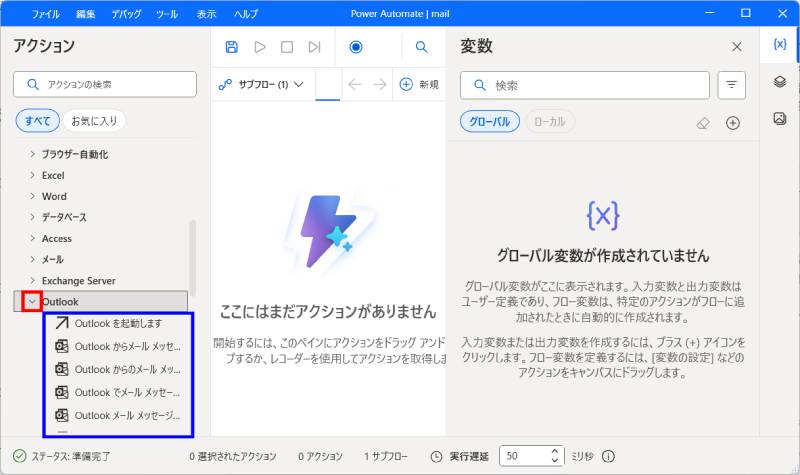Click the ステータス: 準備完了 status text

(x=71, y=456)
